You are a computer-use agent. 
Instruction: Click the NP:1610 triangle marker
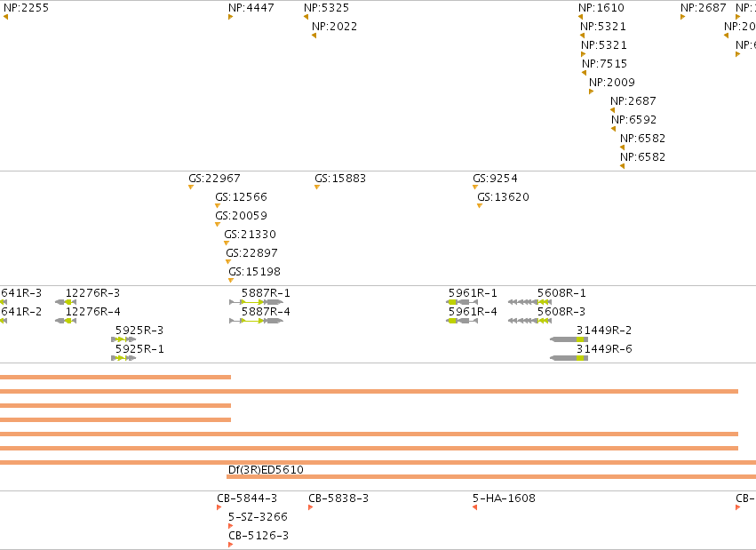[580, 17]
